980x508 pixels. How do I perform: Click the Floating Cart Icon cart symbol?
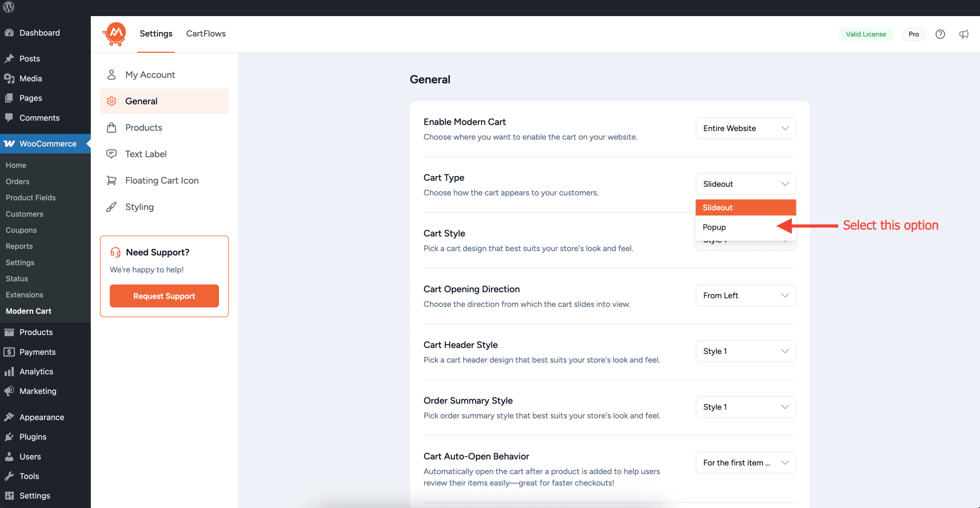(x=111, y=180)
